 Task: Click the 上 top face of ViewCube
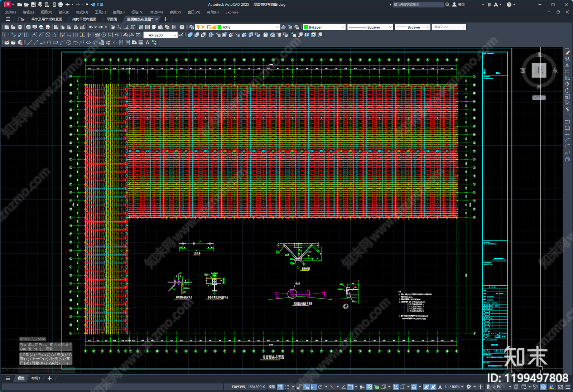539,70
